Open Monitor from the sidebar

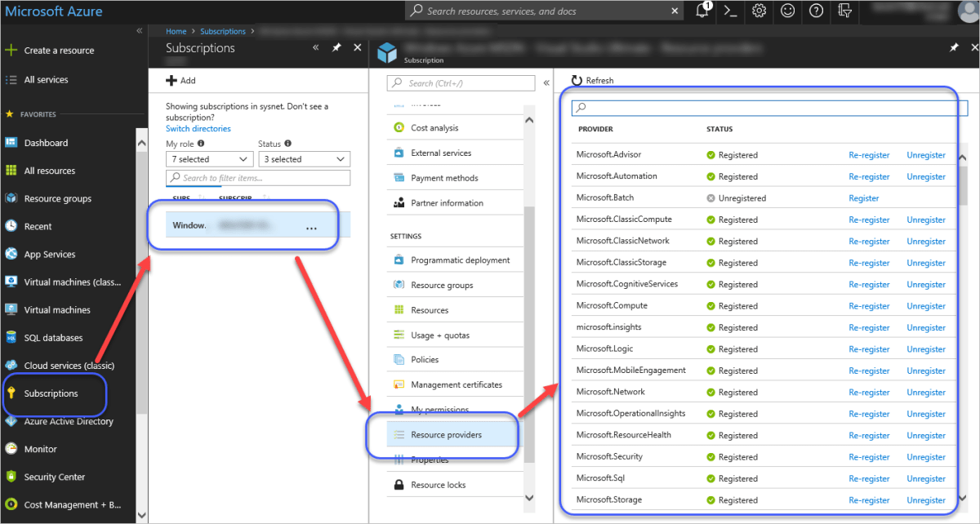point(39,448)
